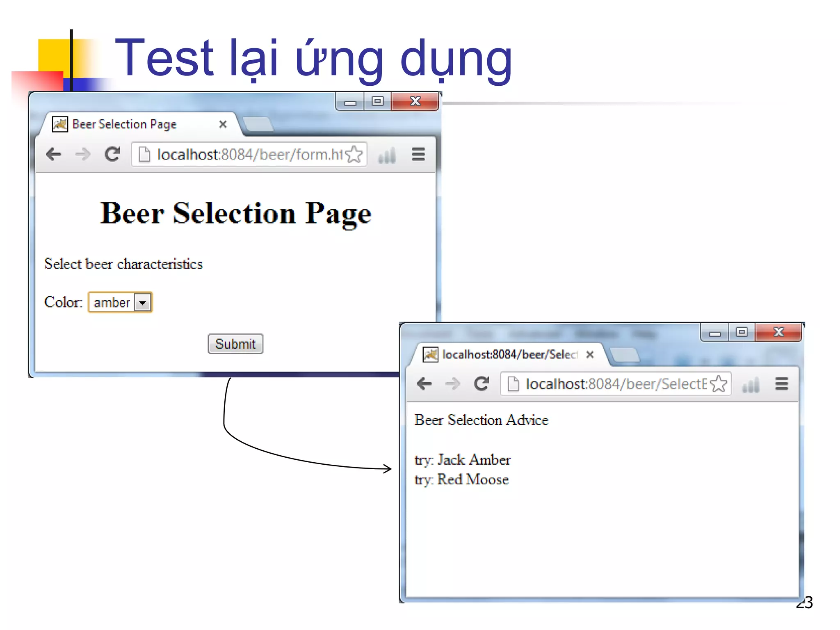Minimize the SelectBeer result window
840x630 pixels.
pos(715,332)
